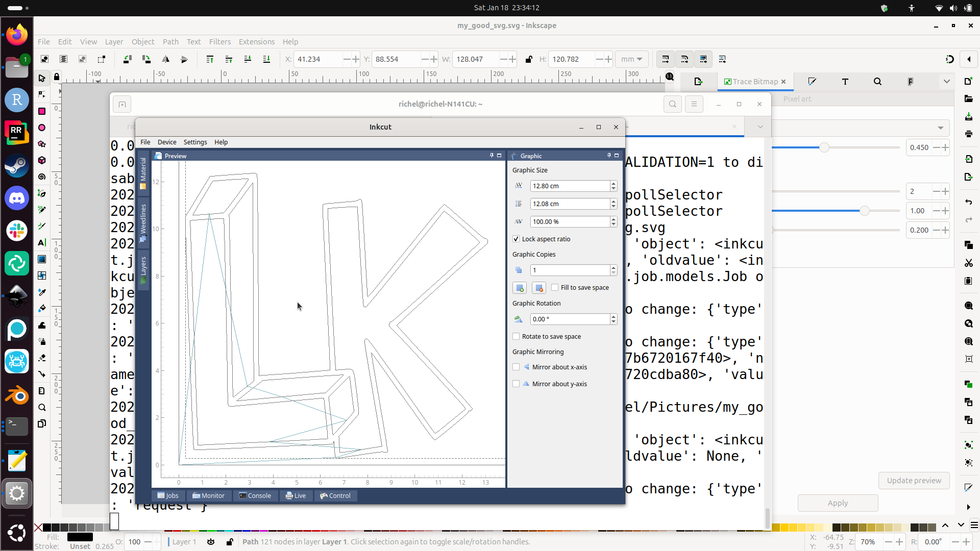Open Discord from the dock

[x=17, y=198]
